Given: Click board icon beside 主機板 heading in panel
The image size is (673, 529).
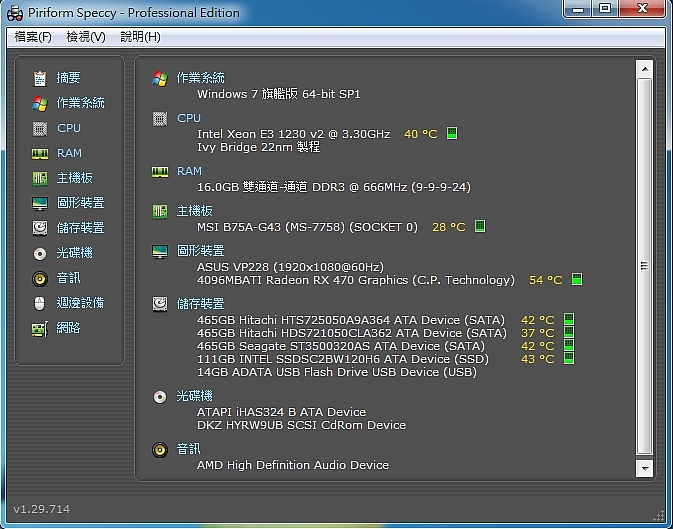Looking at the screenshot, I should [160, 211].
